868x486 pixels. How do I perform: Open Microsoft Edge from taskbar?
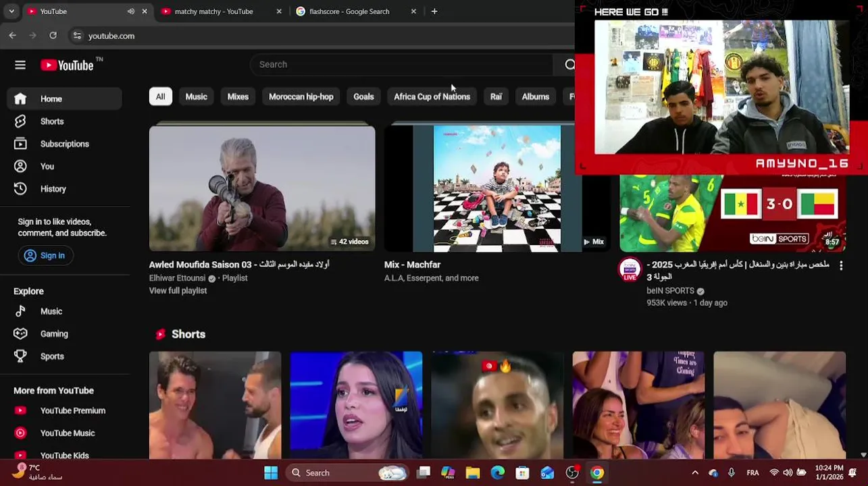pyautogui.click(x=498, y=473)
